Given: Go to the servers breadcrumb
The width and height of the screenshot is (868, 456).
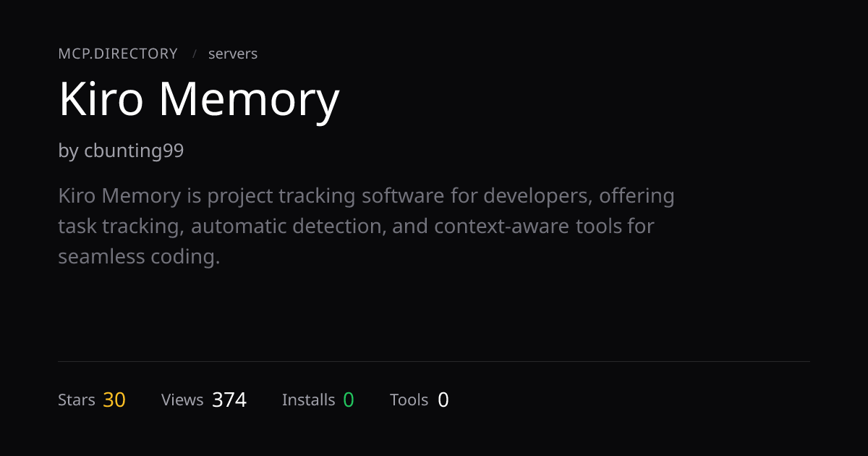Looking at the screenshot, I should tap(233, 54).
